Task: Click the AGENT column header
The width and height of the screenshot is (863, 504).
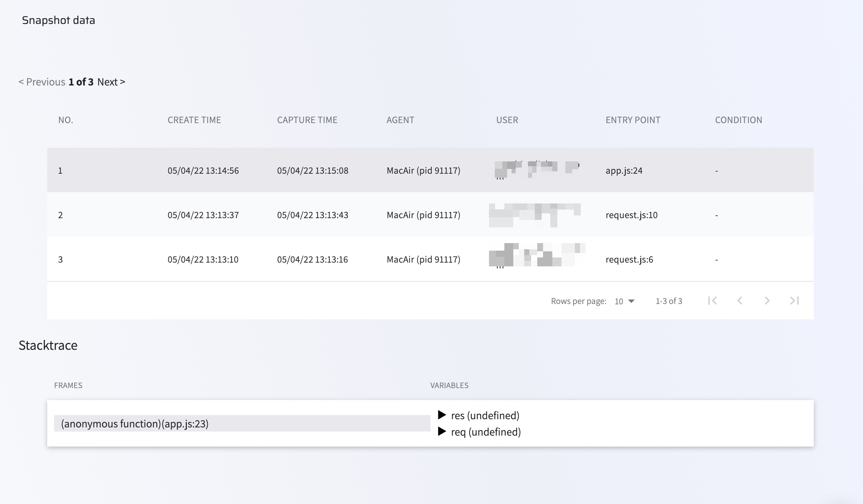Action: (400, 120)
